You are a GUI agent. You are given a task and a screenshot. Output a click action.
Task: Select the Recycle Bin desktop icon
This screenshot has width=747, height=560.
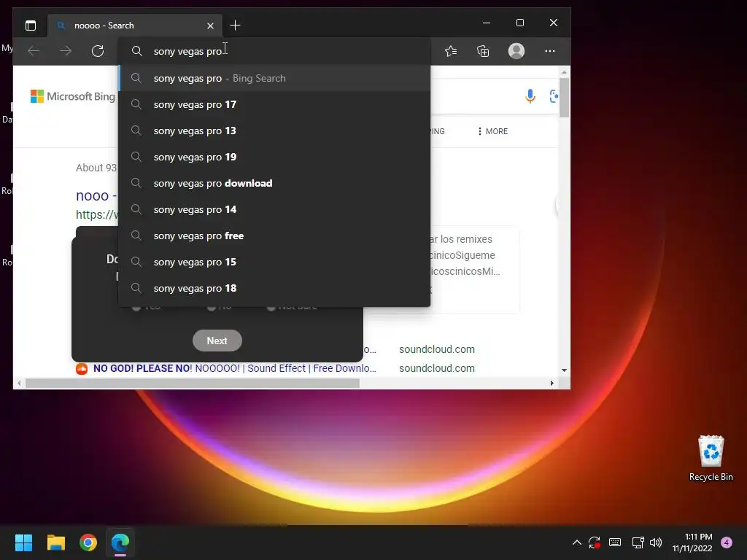coord(711,458)
